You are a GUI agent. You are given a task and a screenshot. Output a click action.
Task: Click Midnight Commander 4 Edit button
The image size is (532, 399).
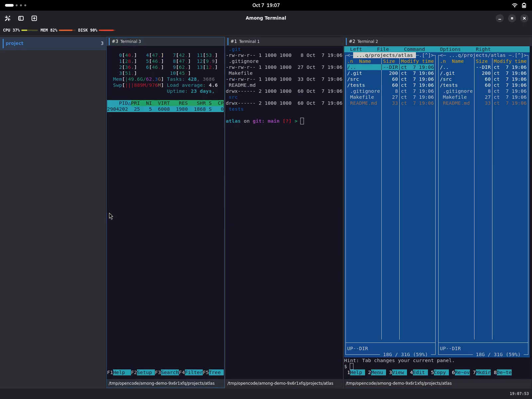(419, 372)
